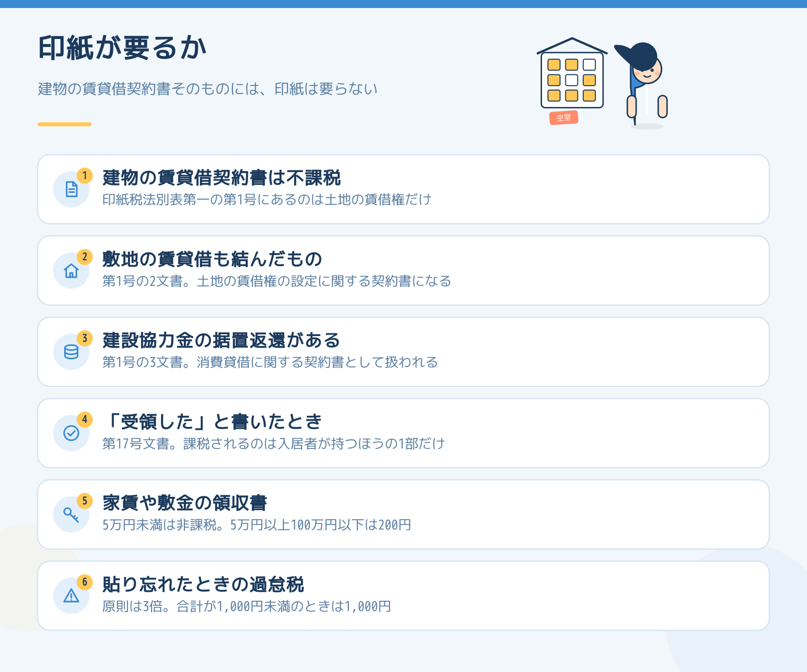Click the checkmark circle icon on card 4
The image size is (807, 672).
(71, 433)
